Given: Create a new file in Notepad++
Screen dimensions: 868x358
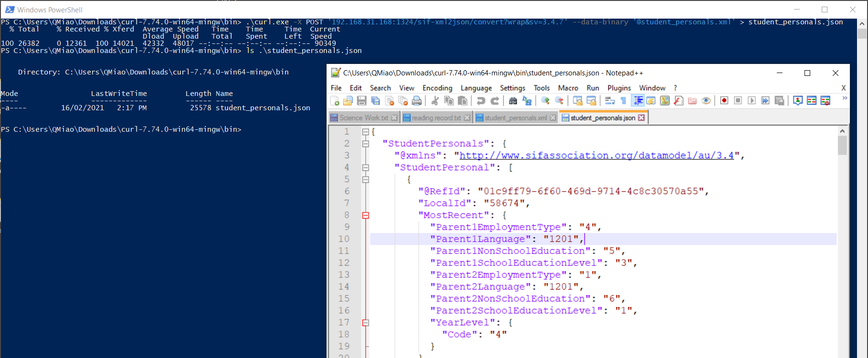Looking at the screenshot, I should (x=335, y=101).
